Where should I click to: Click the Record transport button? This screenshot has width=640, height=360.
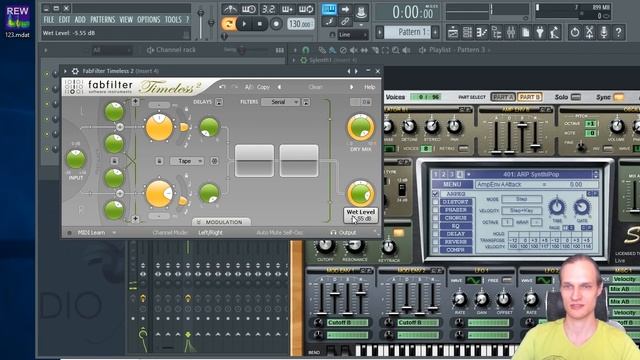tap(276, 24)
